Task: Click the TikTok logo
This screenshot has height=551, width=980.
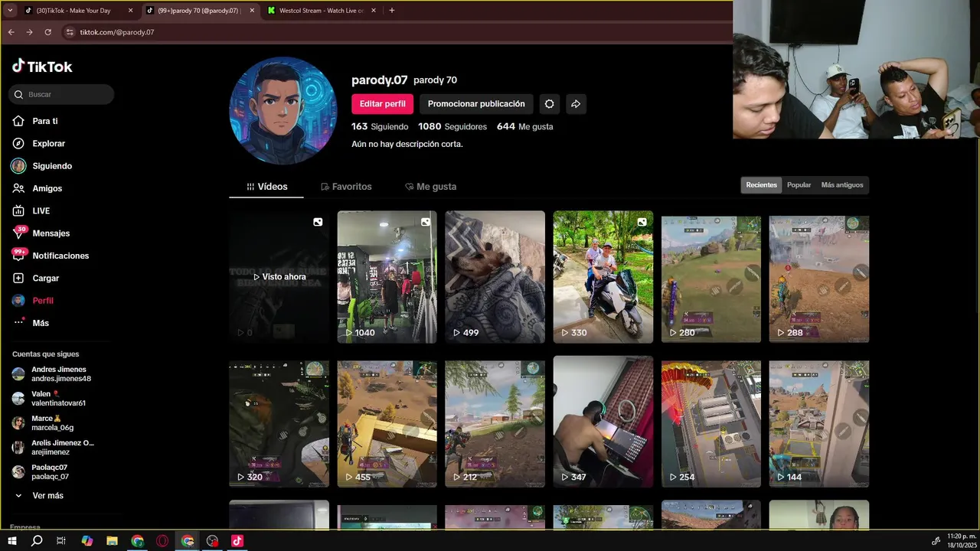Action: pyautogui.click(x=42, y=67)
